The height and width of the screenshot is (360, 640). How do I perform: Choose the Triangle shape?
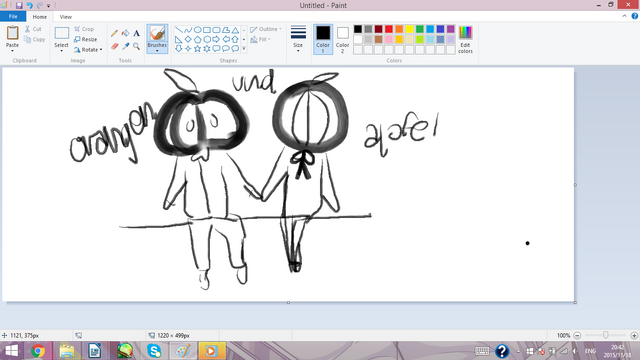235,30
